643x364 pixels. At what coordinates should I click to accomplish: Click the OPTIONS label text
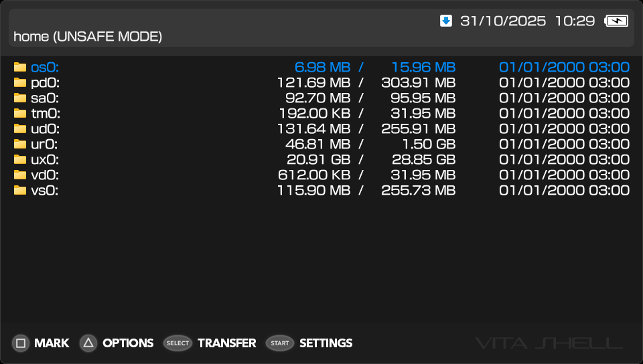click(128, 343)
